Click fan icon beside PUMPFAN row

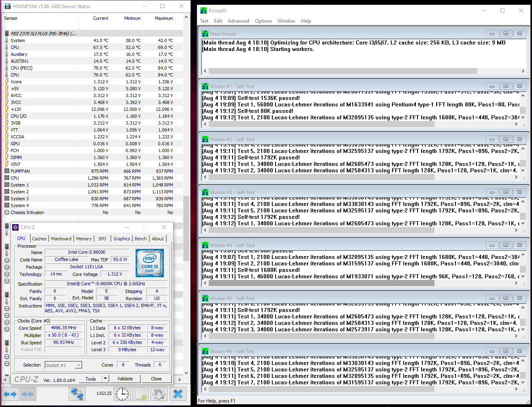[x=6, y=171]
